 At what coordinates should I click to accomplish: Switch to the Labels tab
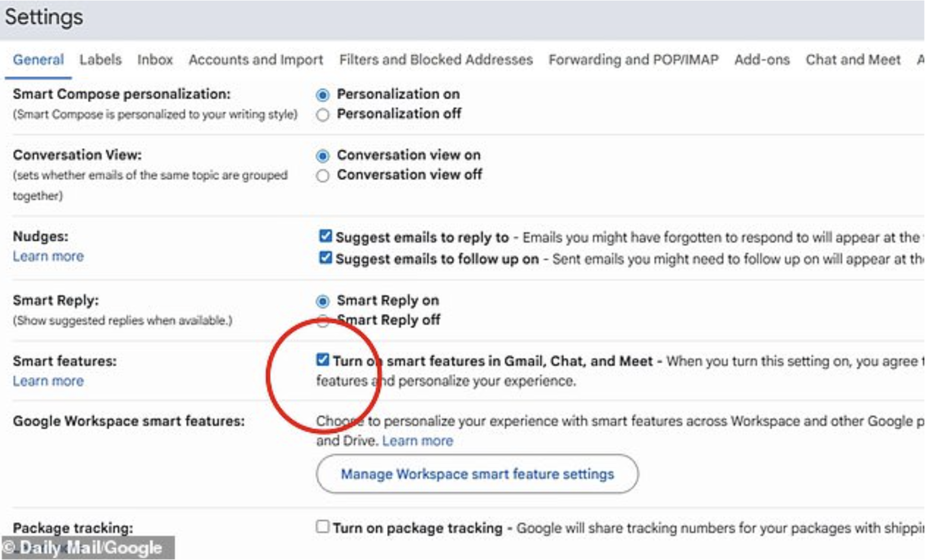100,60
